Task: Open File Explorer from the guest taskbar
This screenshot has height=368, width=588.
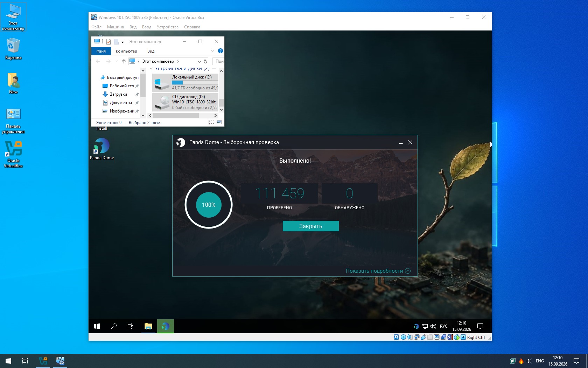Action: [148, 326]
